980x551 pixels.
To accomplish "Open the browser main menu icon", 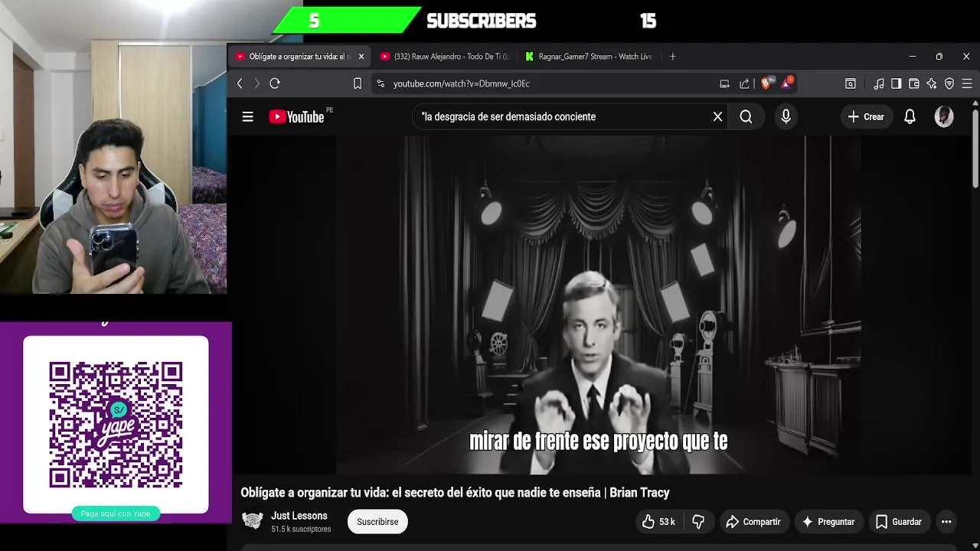I will pos(967,83).
